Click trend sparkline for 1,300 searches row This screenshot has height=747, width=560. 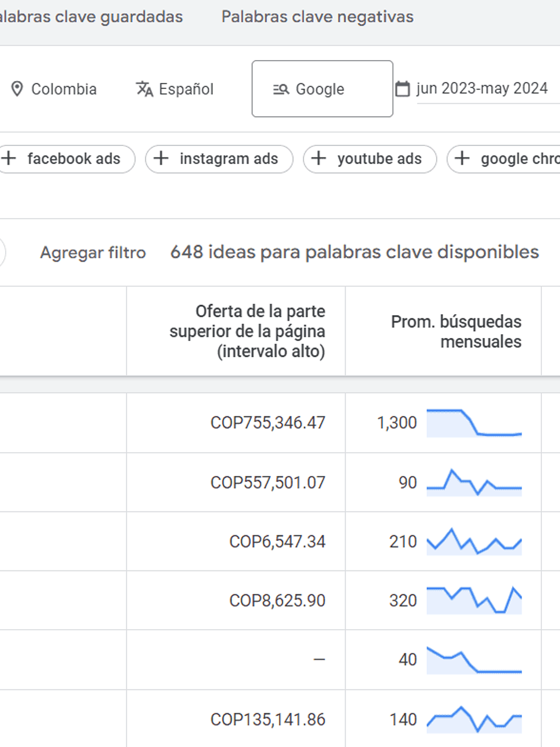click(x=474, y=423)
